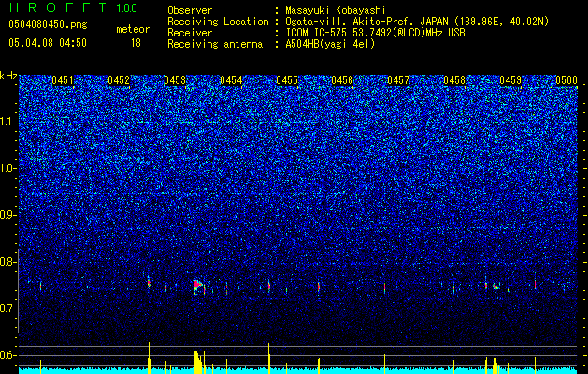Click the 0459 time marker
This screenshot has width=588, height=374.
(510, 80)
